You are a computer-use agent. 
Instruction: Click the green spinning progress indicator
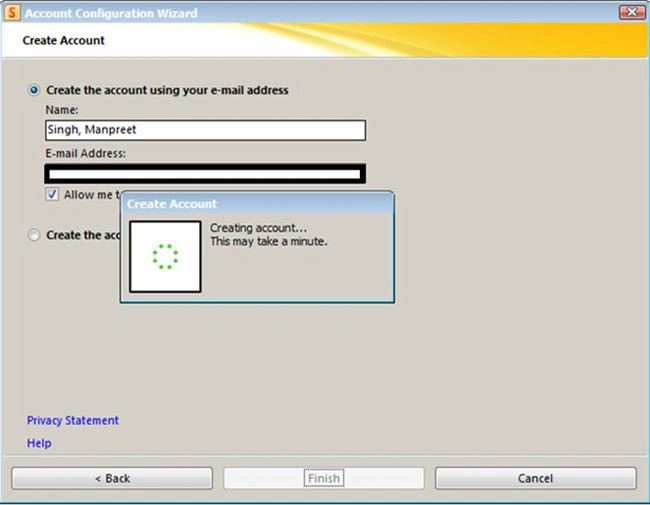pos(165,256)
